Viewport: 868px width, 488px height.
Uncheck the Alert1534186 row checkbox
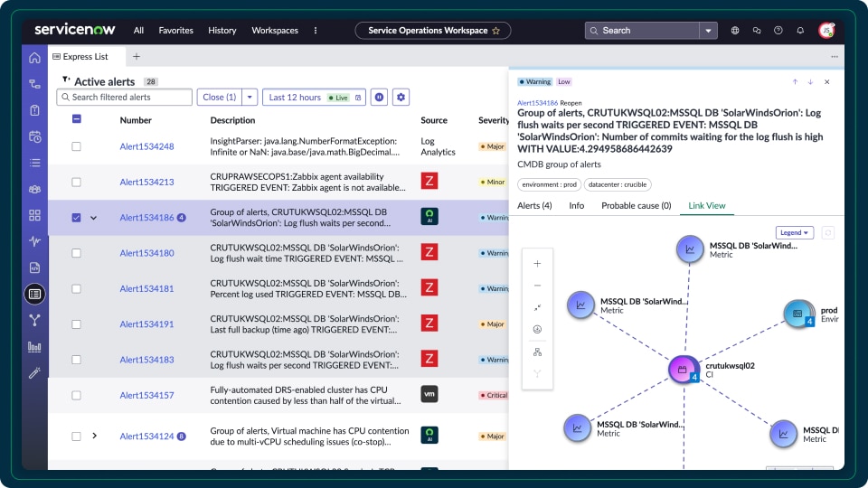(x=77, y=218)
